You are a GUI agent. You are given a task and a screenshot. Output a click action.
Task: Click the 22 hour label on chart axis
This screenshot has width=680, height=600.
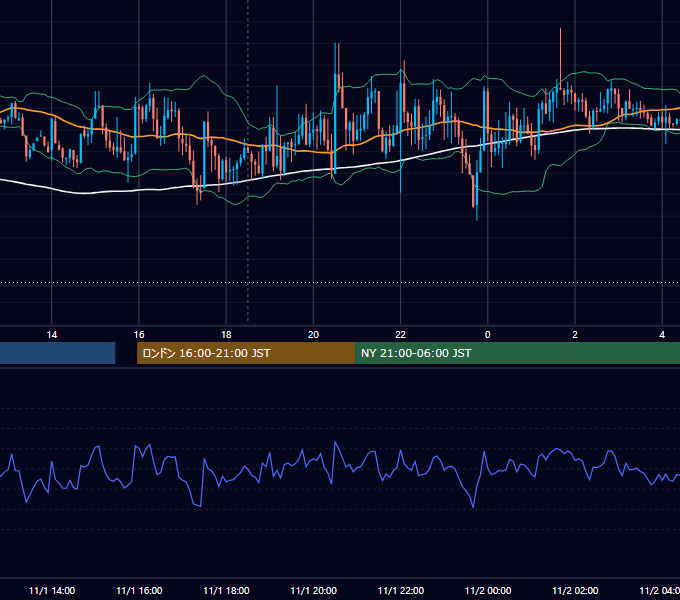[x=400, y=335]
